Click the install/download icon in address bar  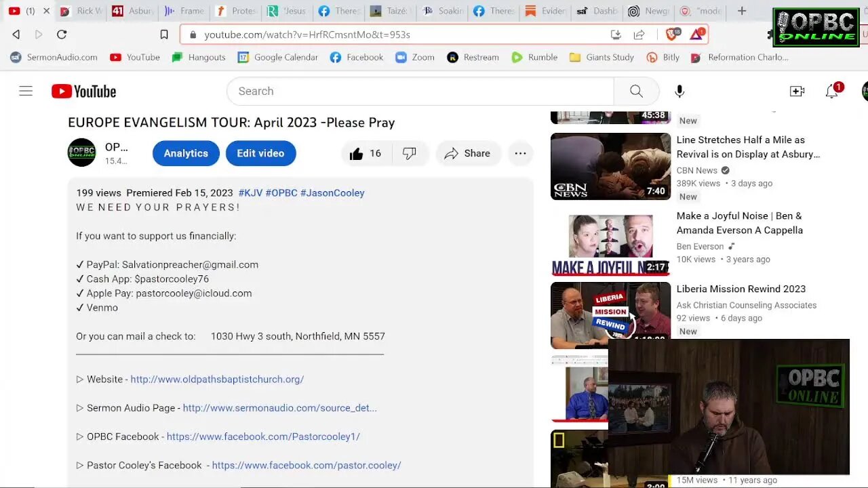coord(616,35)
